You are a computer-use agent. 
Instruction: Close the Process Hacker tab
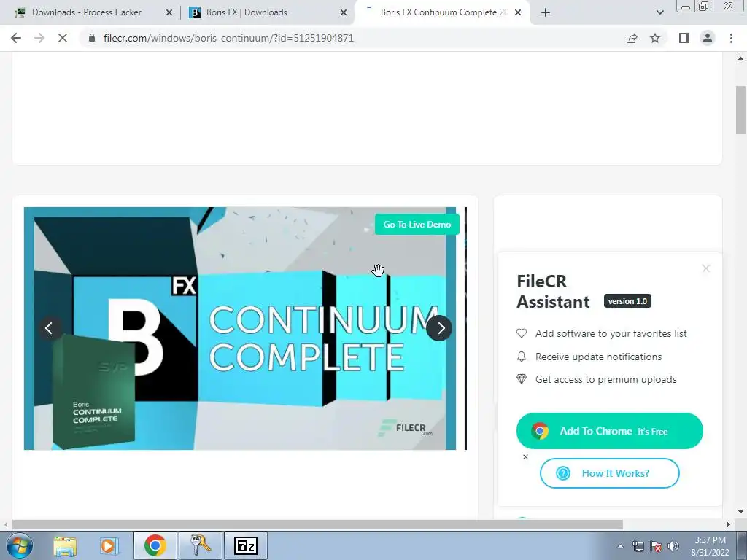[169, 12]
